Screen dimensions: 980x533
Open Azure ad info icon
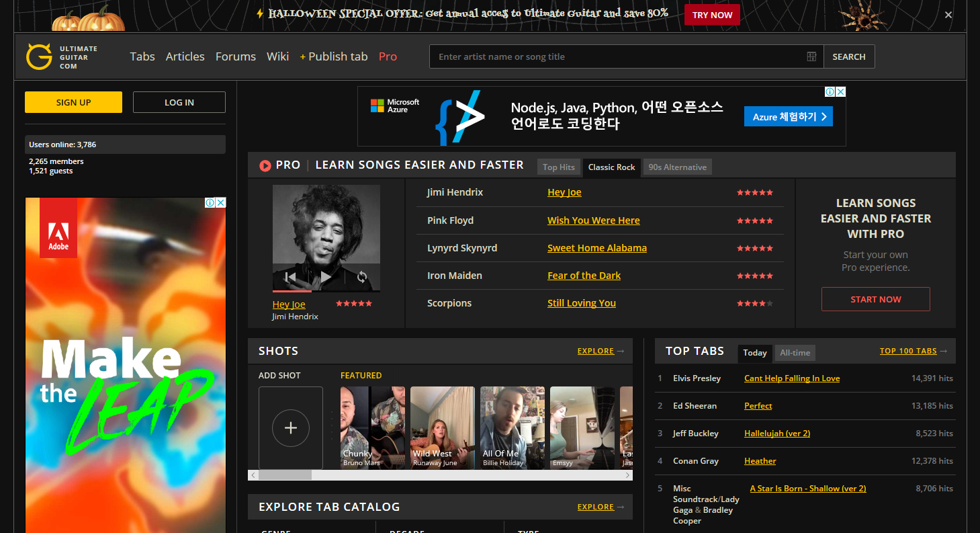coord(830,91)
